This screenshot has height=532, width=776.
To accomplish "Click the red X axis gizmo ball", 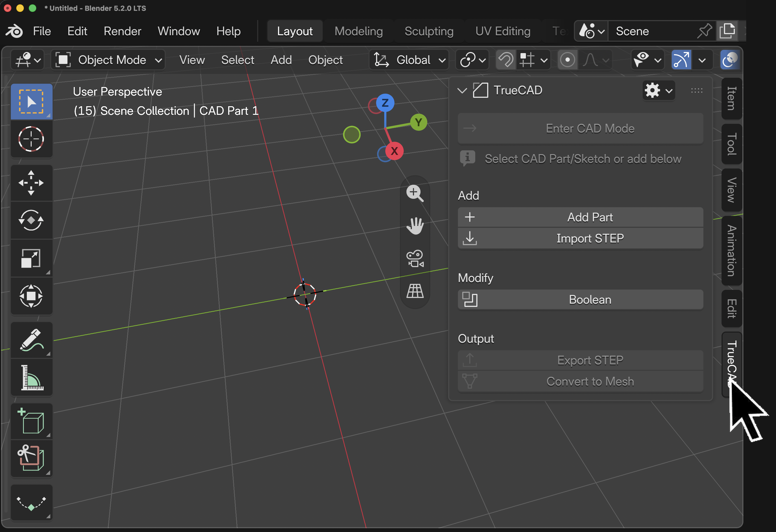I will coord(394,151).
